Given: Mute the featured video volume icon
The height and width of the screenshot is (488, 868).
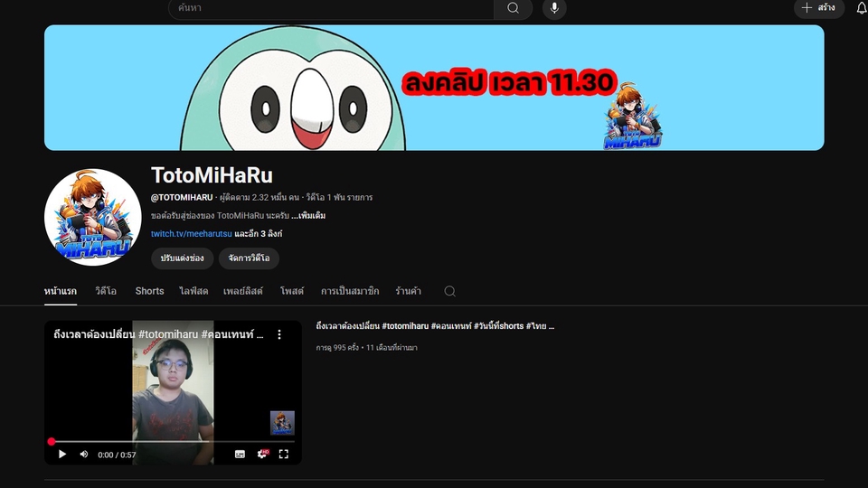Looking at the screenshot, I should coord(83,455).
